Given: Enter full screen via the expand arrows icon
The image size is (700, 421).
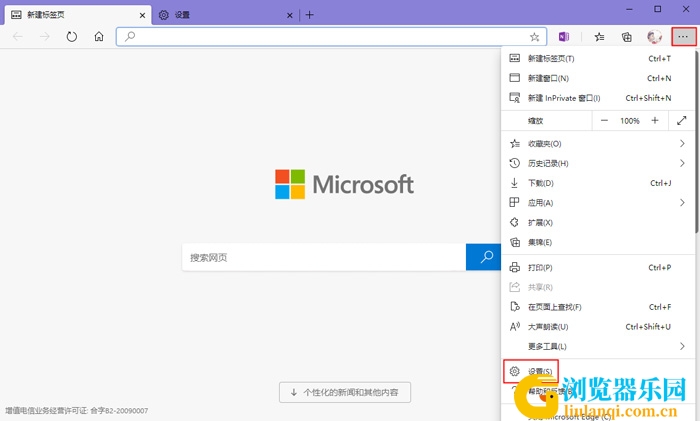Looking at the screenshot, I should (x=681, y=121).
